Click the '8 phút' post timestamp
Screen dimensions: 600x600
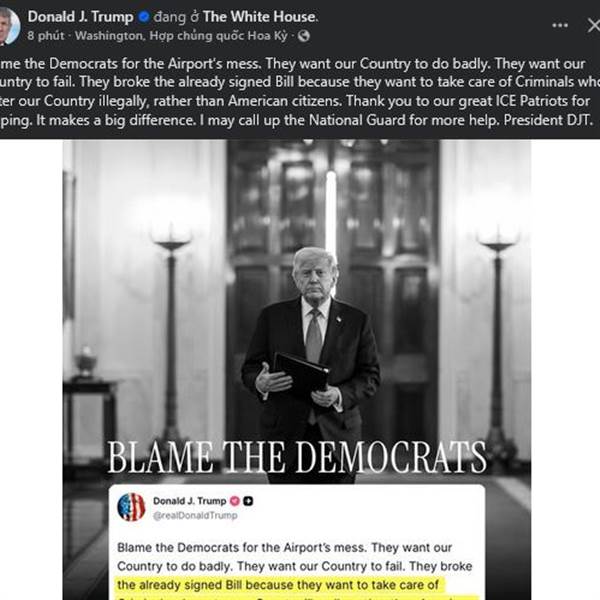tap(46, 36)
